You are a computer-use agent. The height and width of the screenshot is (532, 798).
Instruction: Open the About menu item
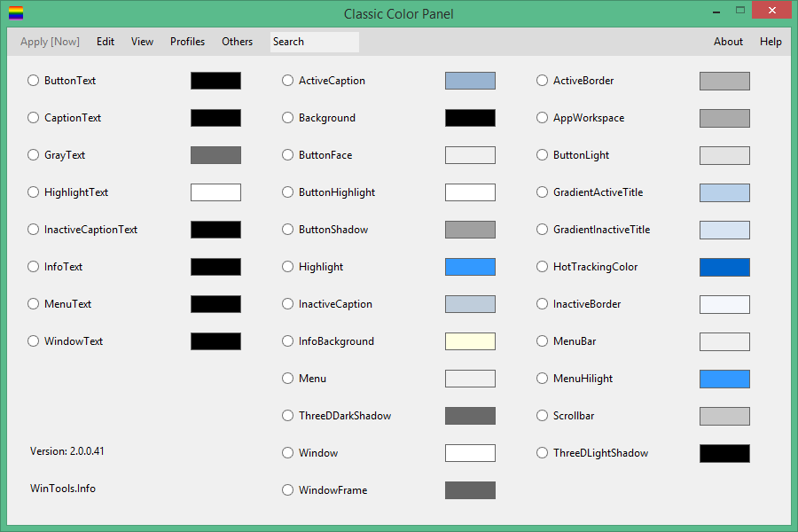pyautogui.click(x=728, y=42)
